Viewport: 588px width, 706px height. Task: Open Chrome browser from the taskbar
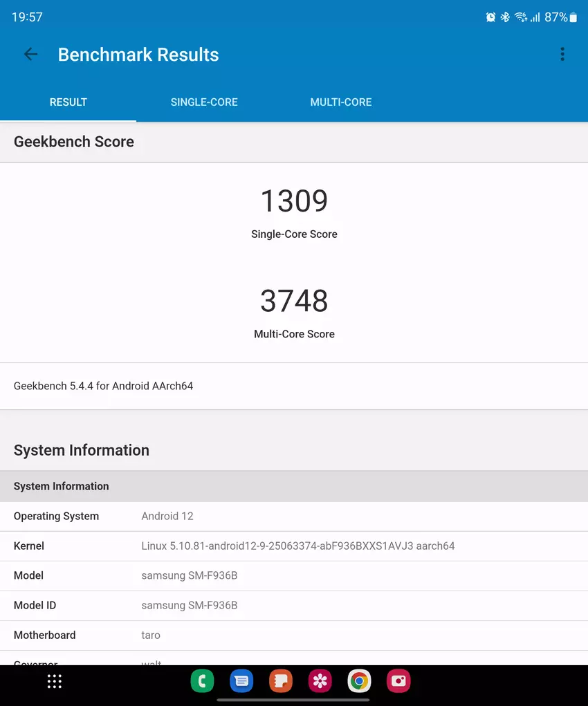pyautogui.click(x=359, y=682)
